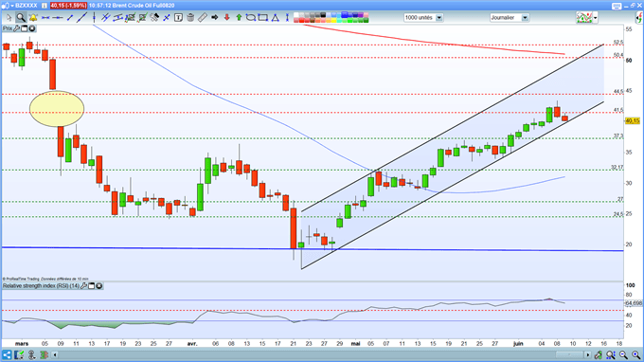
Task: Select the short segment drawing tool
Action: 70,17
